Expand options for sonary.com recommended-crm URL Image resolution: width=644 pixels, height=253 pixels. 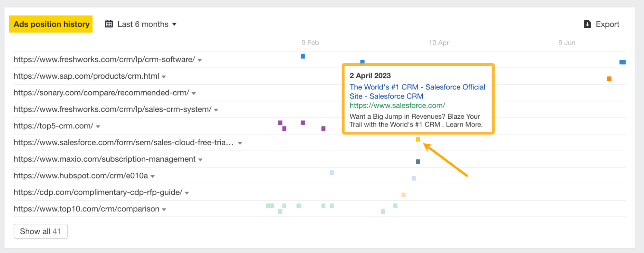tap(193, 93)
